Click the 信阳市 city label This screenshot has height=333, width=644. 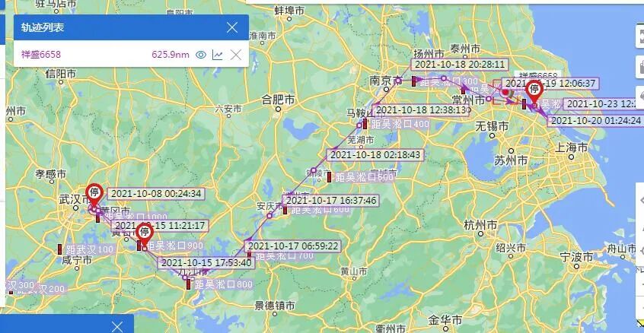click(x=61, y=74)
